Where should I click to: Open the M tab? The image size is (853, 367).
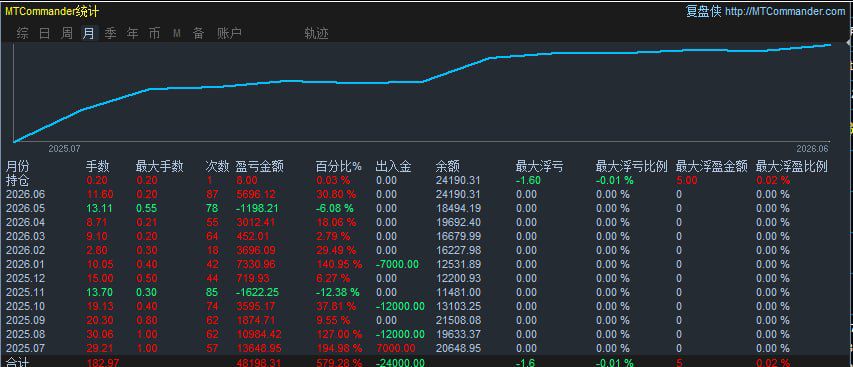[x=177, y=34]
